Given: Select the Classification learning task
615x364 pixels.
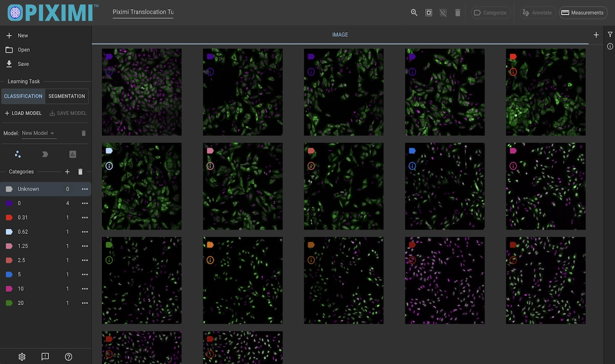Looking at the screenshot, I should click(x=23, y=96).
